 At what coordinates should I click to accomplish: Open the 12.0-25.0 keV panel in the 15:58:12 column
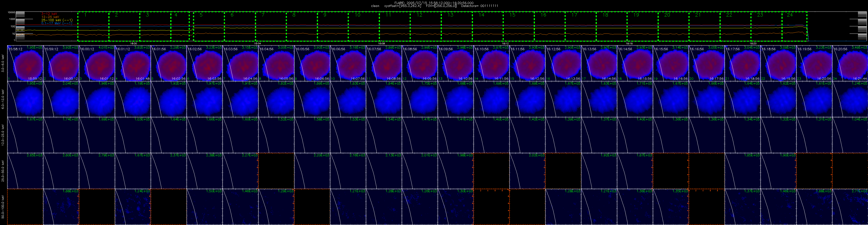[25, 135]
